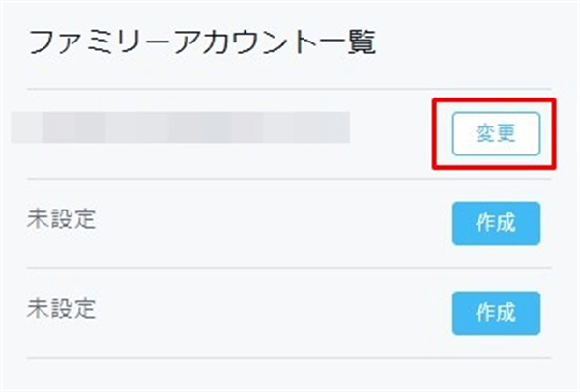Screen dimensions: 580x392
Task: Select the ファミリーアカウント一覧 heading
Action: [x=202, y=42]
